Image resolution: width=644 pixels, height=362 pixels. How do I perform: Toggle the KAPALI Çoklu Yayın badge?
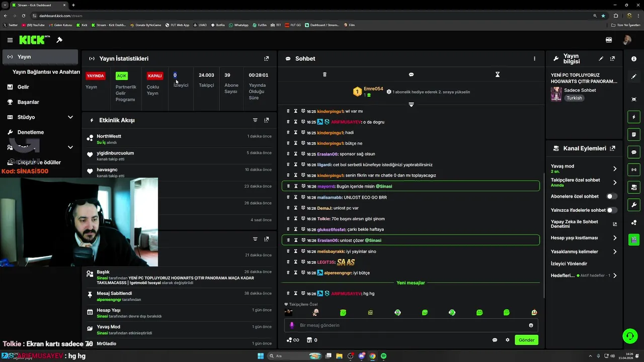(x=155, y=76)
